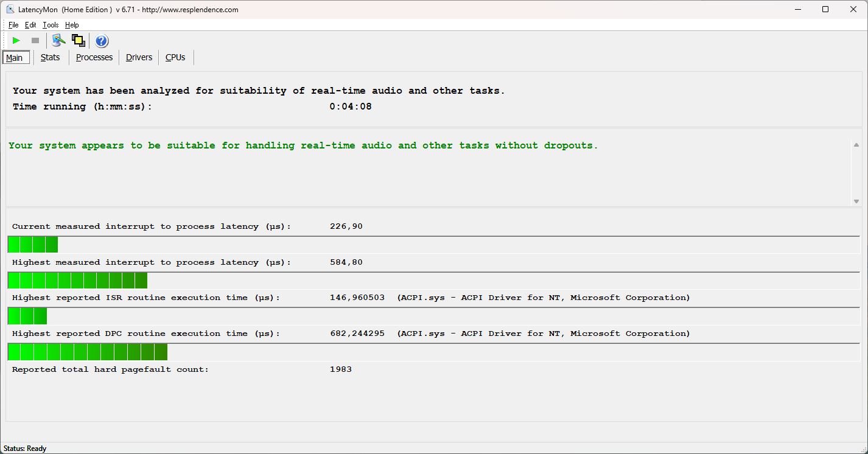Switch to the Main tab
Image resolution: width=868 pixels, height=454 pixels.
(15, 58)
